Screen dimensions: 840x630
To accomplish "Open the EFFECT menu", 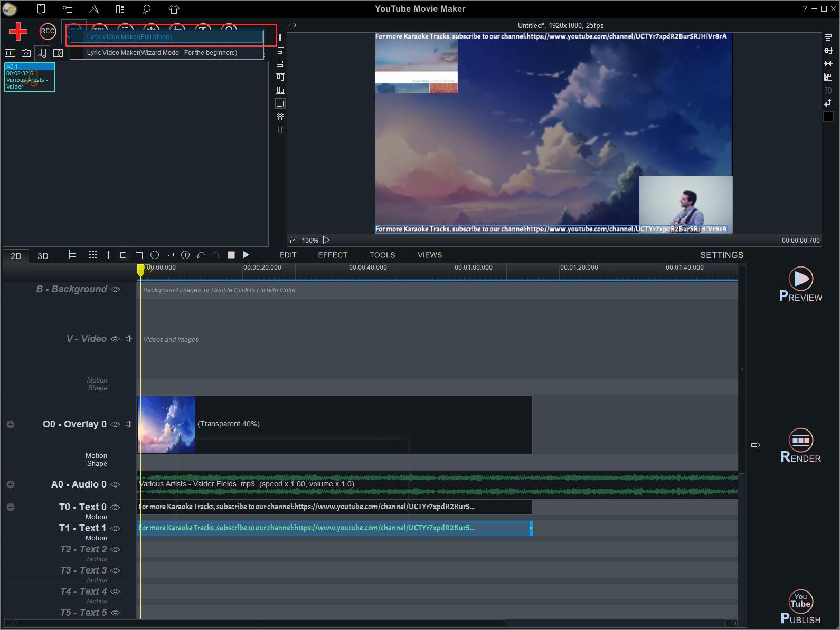I will [x=333, y=255].
